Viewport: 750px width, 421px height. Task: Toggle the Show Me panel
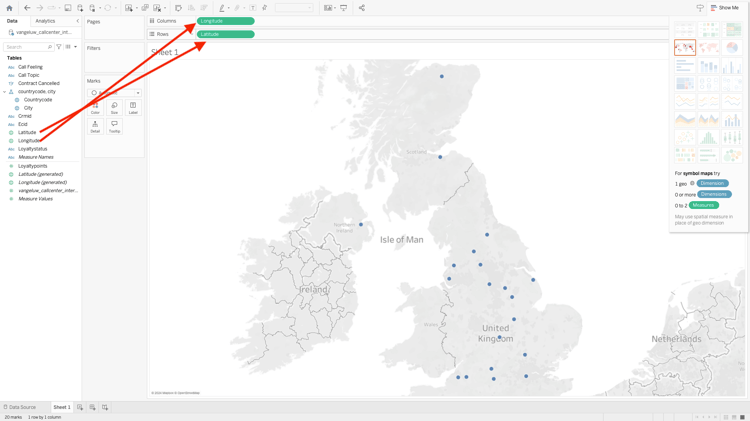click(x=725, y=8)
